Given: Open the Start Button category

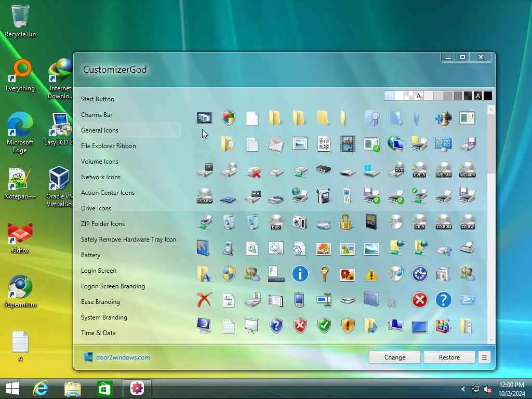Looking at the screenshot, I should (x=97, y=99).
